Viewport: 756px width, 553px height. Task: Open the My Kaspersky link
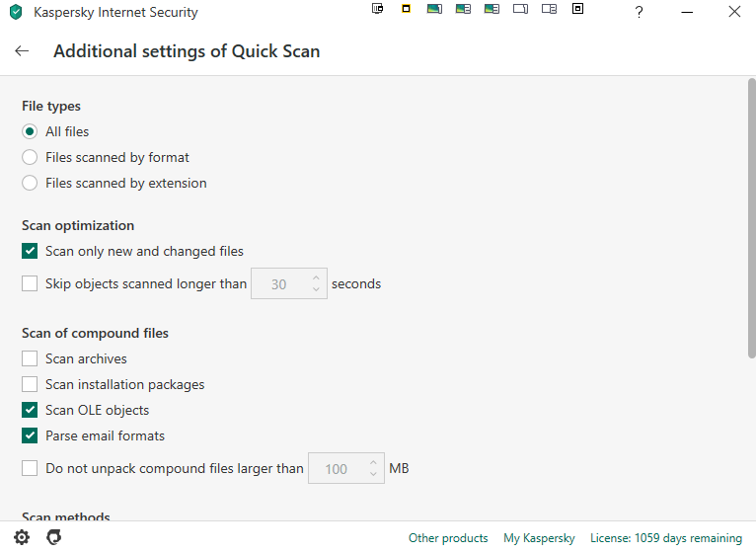(x=539, y=538)
